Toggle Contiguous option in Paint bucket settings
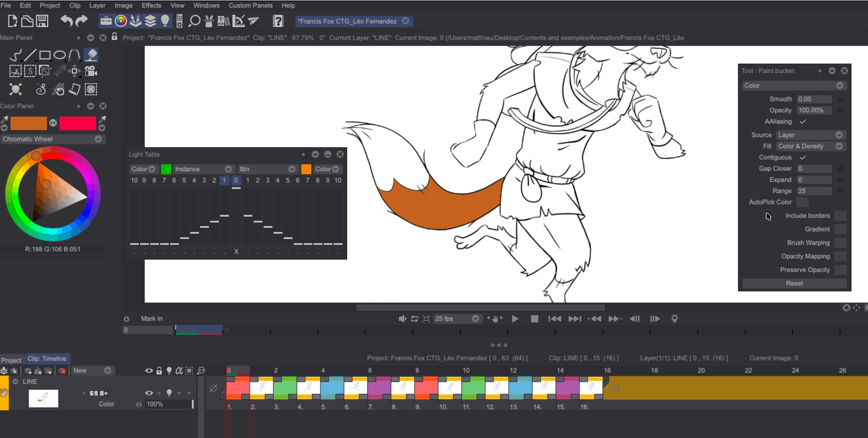868x438 pixels. tap(803, 157)
